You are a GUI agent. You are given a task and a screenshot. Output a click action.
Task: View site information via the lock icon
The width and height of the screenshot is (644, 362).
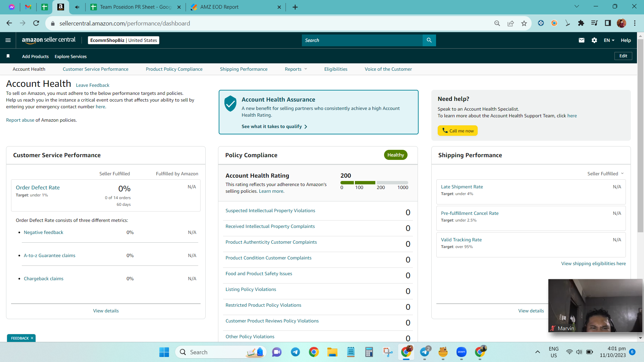52,23
